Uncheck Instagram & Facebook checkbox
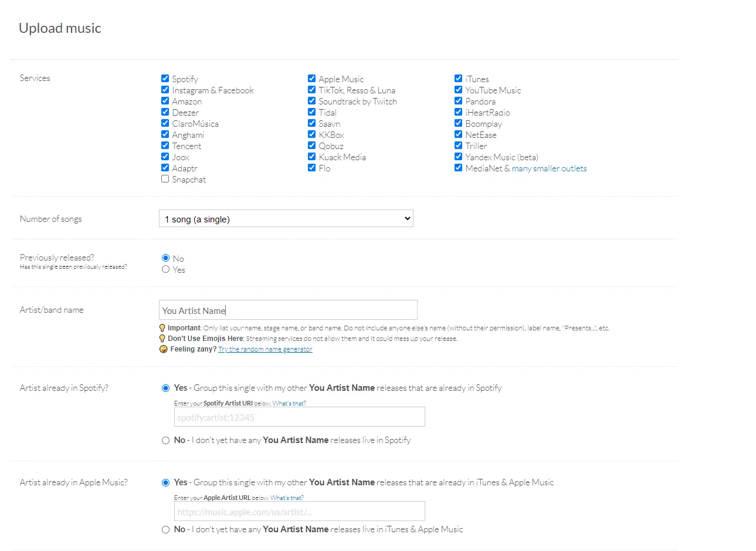The image size is (756, 551). (x=165, y=90)
